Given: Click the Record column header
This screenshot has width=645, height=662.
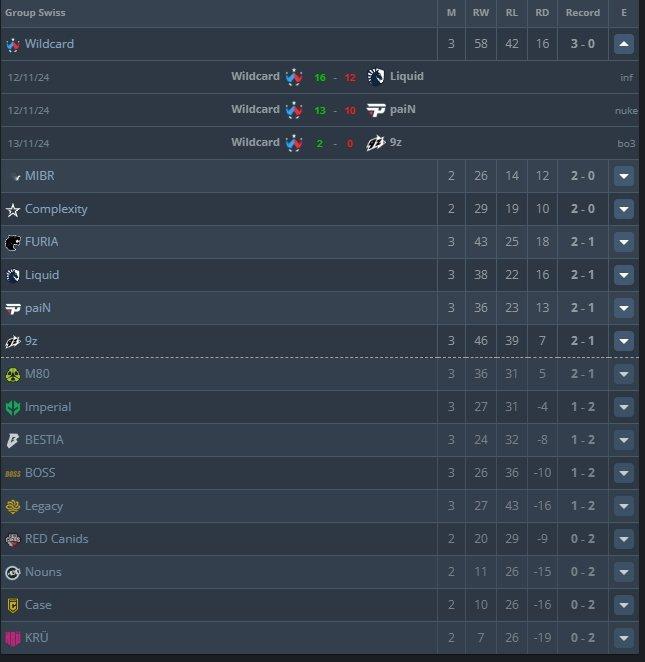Looking at the screenshot, I should click(x=583, y=13).
